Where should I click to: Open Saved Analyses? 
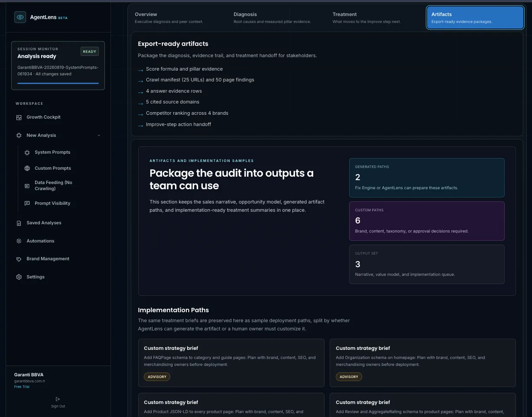point(58,223)
